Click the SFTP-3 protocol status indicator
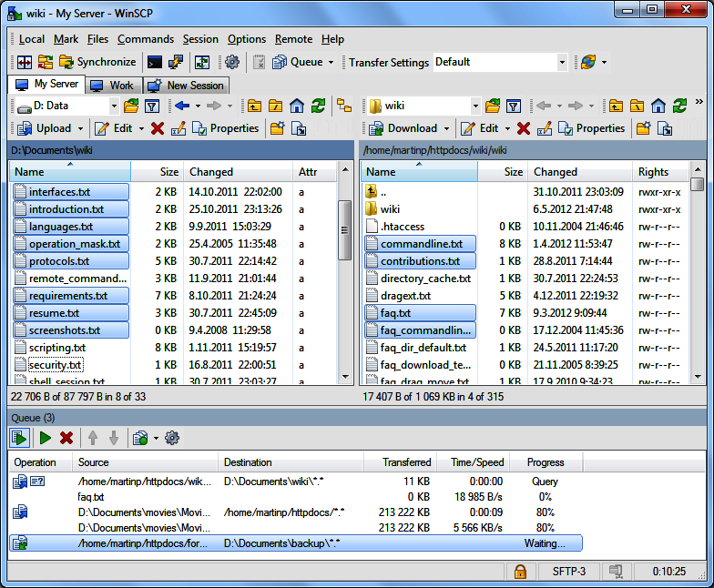Image resolution: width=714 pixels, height=588 pixels. coord(568,572)
